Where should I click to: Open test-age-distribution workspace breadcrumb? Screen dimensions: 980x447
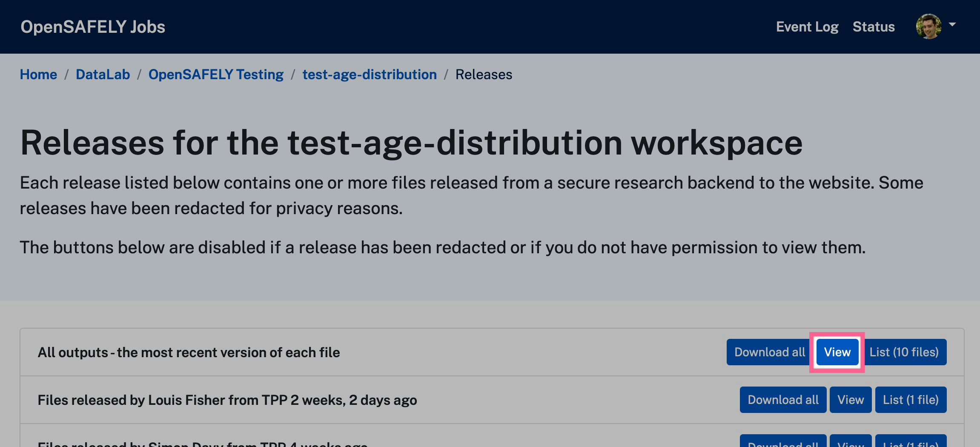pos(369,74)
